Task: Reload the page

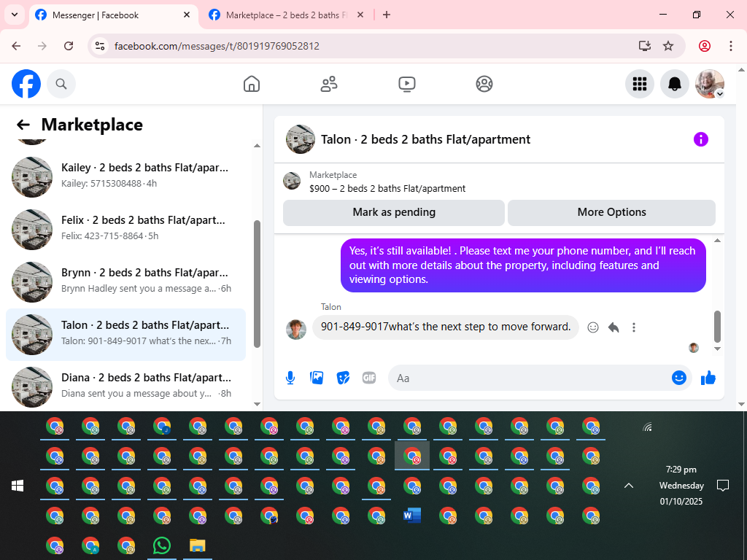Action: [x=69, y=46]
